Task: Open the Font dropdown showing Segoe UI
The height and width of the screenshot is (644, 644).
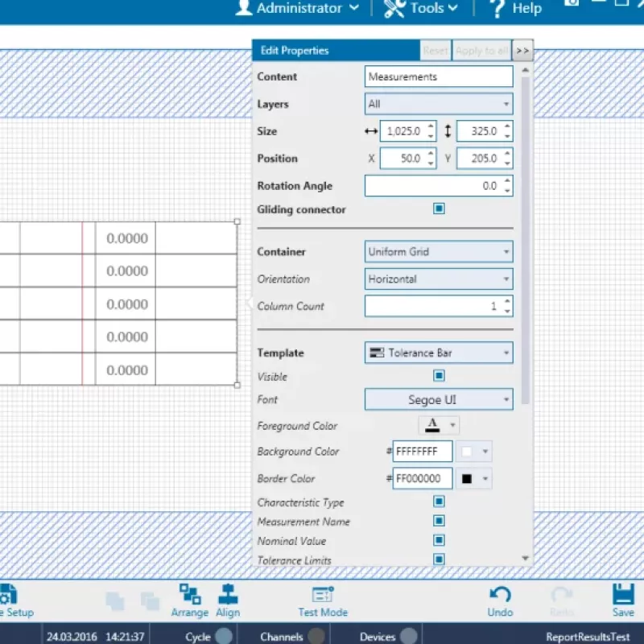Action: [x=439, y=399]
